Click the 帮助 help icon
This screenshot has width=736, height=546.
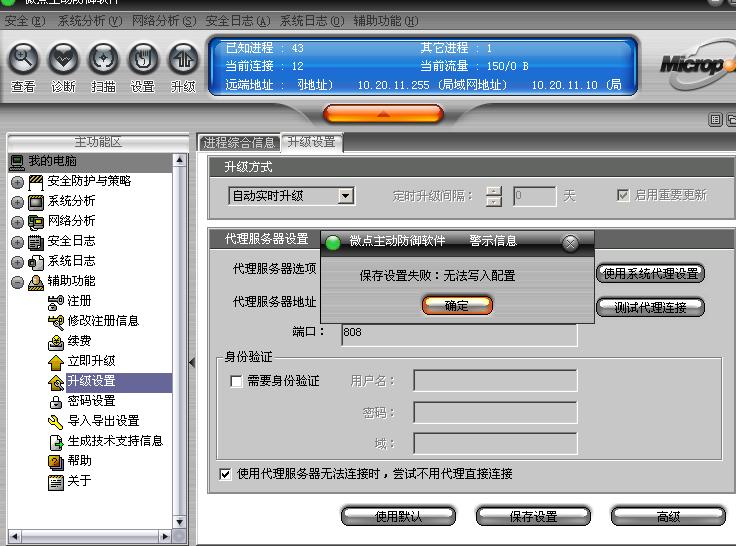(x=56, y=462)
